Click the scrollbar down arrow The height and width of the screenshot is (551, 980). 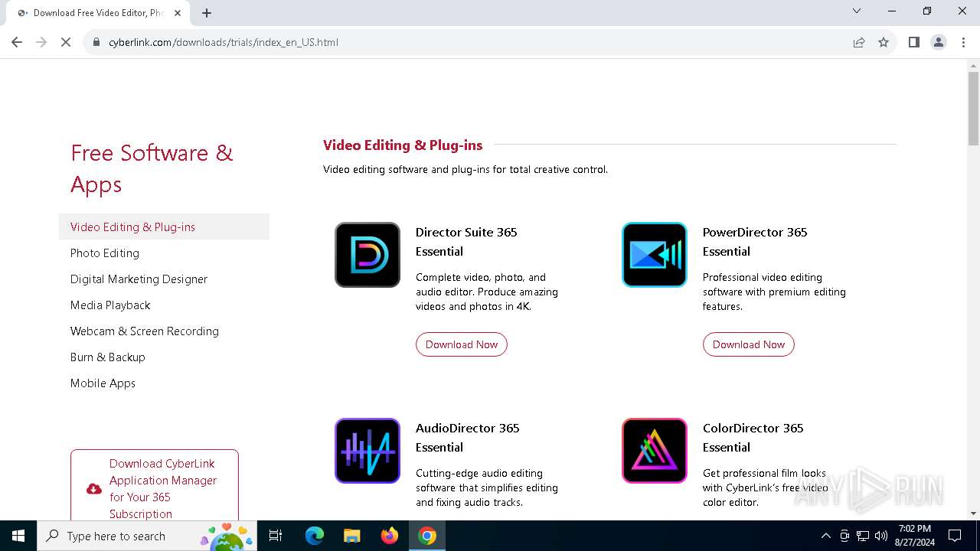pyautogui.click(x=973, y=514)
